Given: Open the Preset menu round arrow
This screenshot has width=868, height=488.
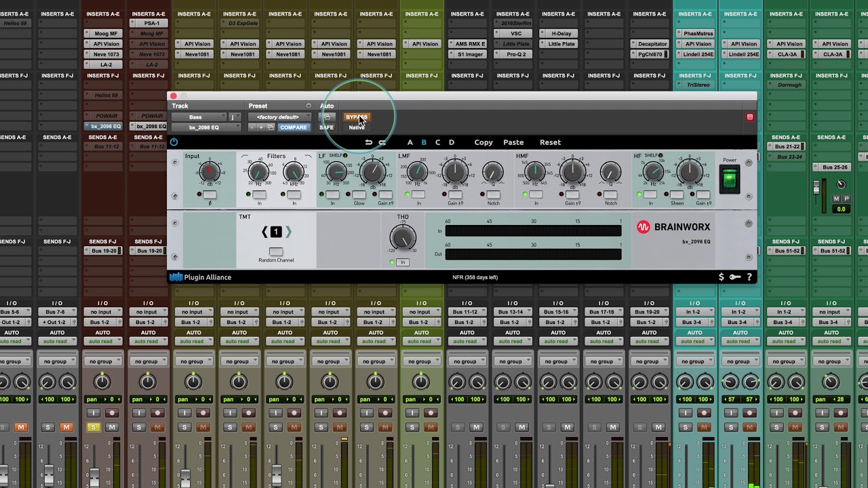Looking at the screenshot, I should [309, 106].
